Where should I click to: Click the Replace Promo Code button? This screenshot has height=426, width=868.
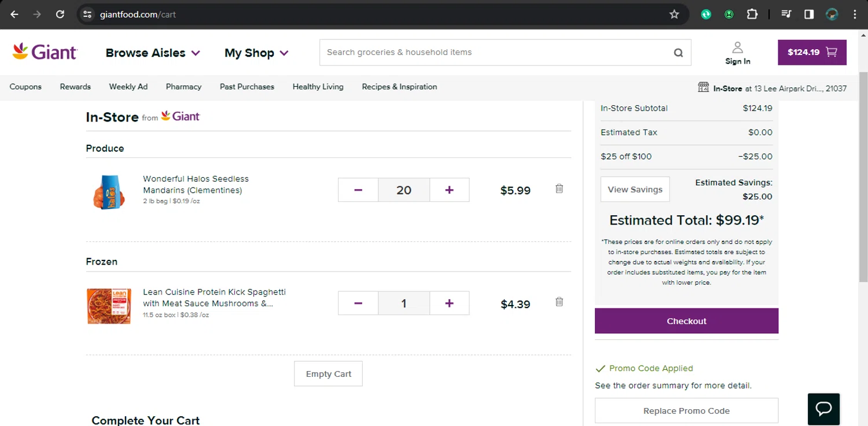[686, 411]
